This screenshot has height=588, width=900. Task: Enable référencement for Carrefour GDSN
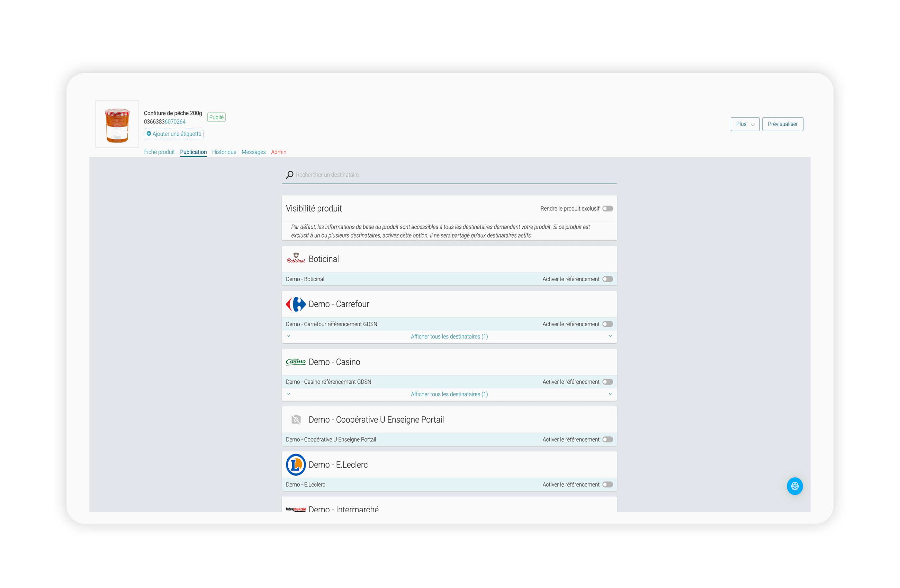coord(607,324)
